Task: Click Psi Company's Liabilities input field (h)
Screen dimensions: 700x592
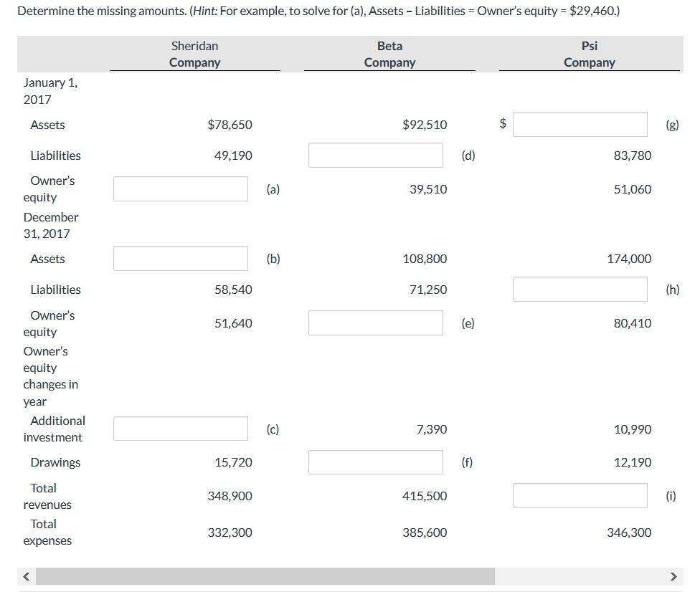Action: tap(580, 289)
